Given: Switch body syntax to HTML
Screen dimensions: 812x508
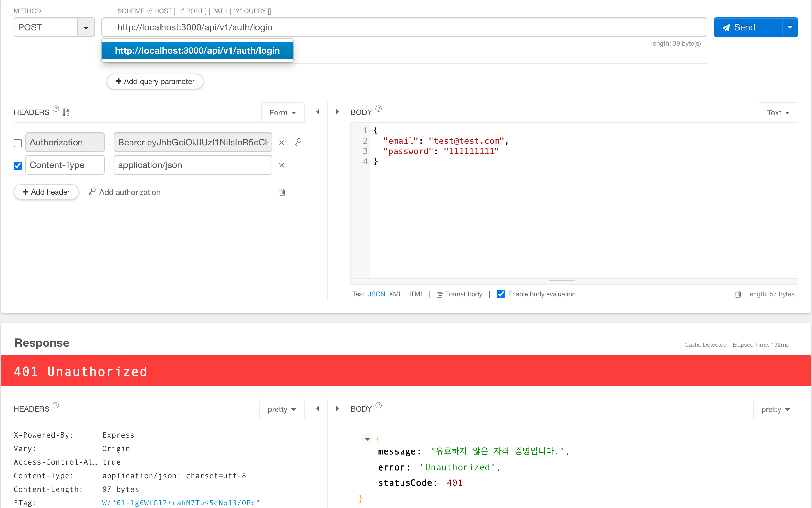Looking at the screenshot, I should 415,294.
